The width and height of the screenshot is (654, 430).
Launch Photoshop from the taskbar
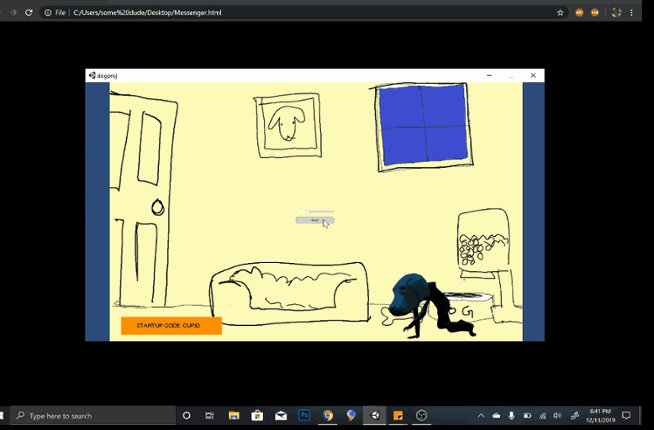tap(304, 415)
